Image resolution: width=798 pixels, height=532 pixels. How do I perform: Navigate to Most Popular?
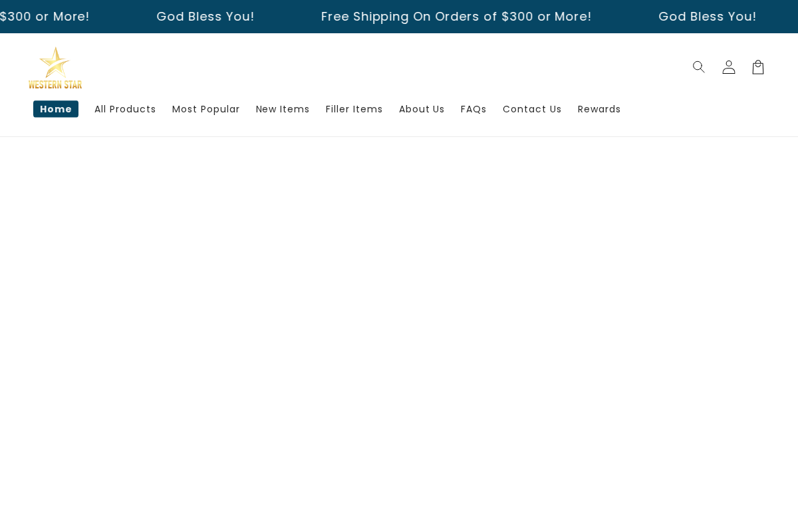205,109
